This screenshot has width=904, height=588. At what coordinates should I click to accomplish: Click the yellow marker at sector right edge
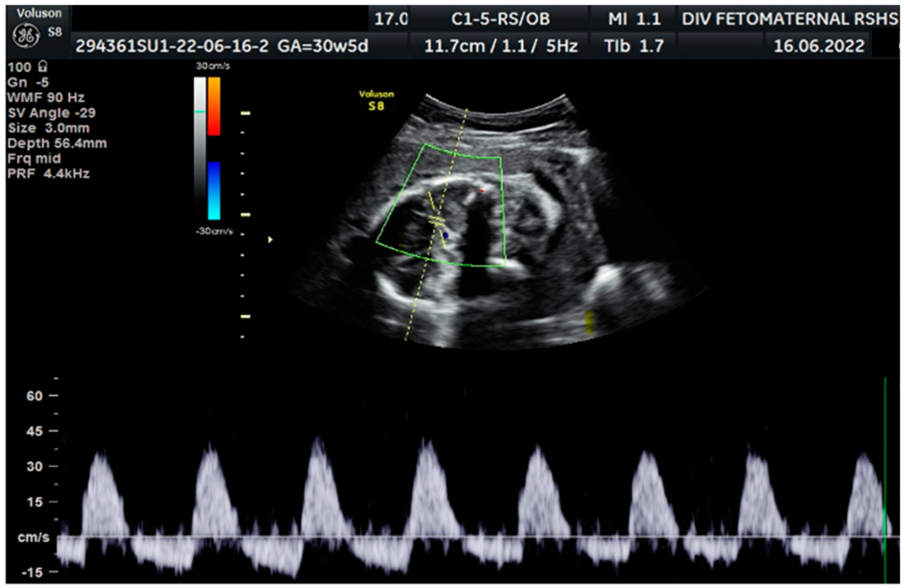click(x=589, y=322)
